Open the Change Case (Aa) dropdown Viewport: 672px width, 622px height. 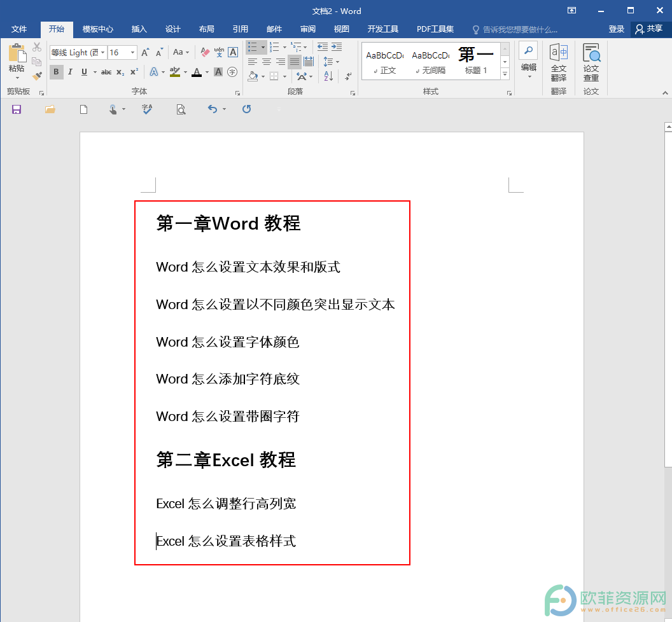pos(181,52)
